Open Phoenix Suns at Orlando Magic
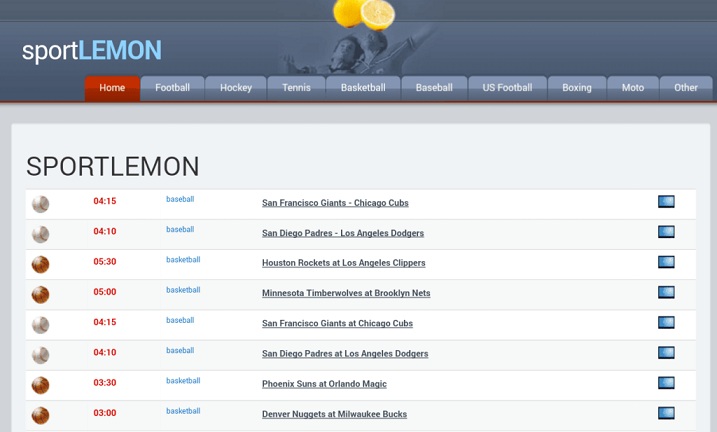The image size is (717, 432). pyautogui.click(x=324, y=384)
